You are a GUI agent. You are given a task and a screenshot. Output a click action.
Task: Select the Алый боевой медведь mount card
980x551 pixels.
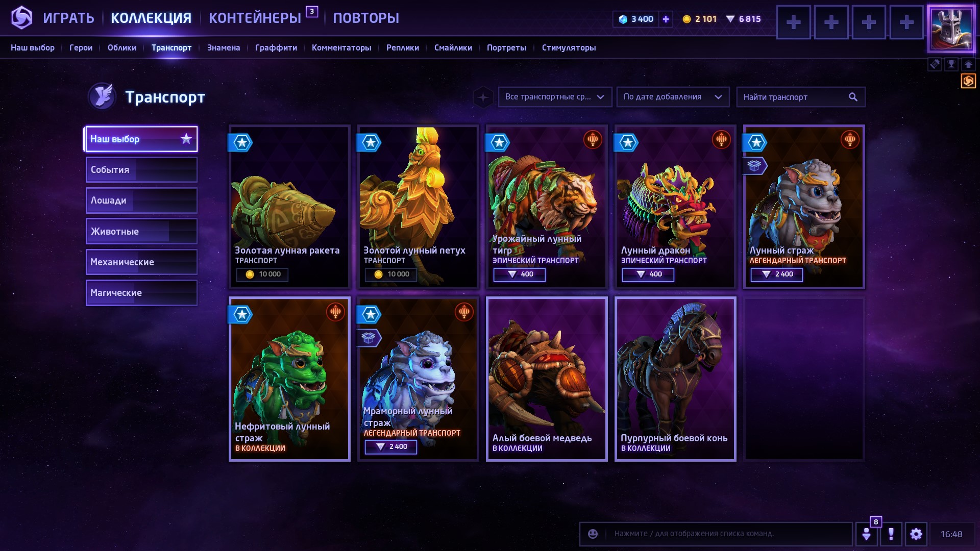click(547, 379)
